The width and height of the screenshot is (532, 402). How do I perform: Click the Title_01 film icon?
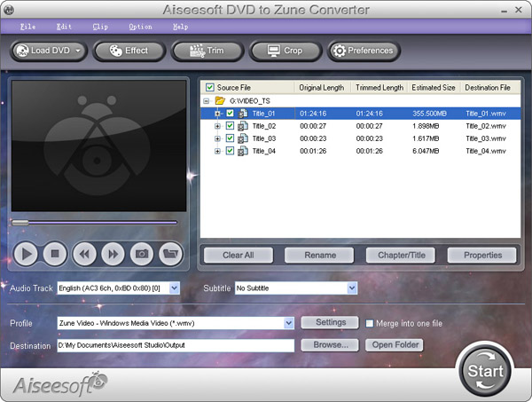coord(242,114)
